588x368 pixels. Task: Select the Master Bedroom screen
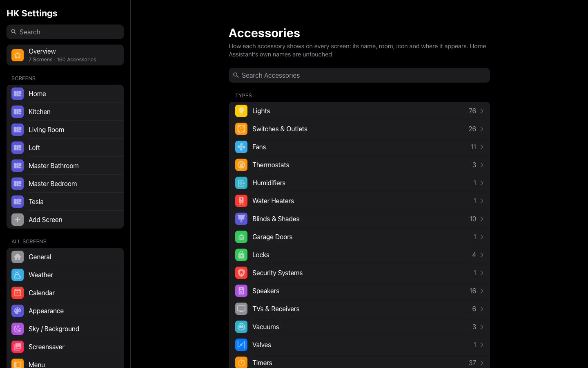[x=65, y=184]
